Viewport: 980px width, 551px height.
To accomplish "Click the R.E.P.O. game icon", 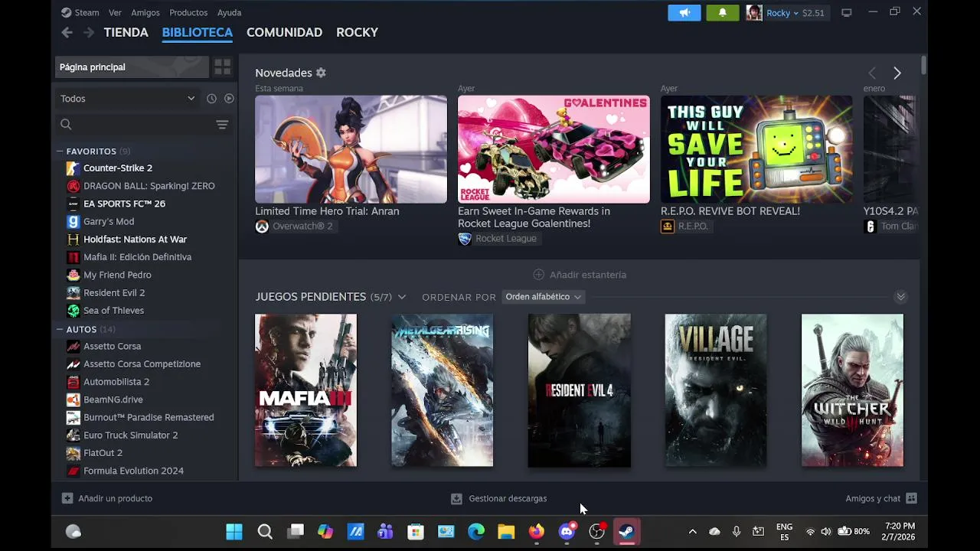I will pyautogui.click(x=668, y=227).
